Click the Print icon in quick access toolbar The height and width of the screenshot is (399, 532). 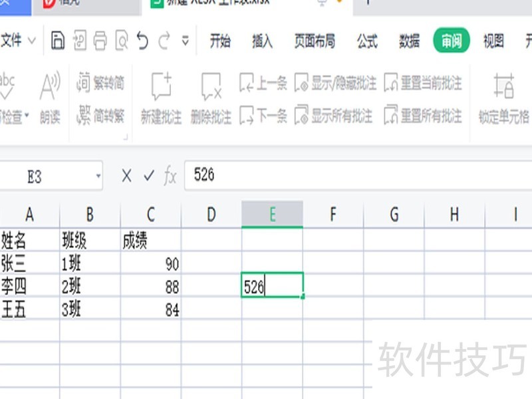(100, 41)
